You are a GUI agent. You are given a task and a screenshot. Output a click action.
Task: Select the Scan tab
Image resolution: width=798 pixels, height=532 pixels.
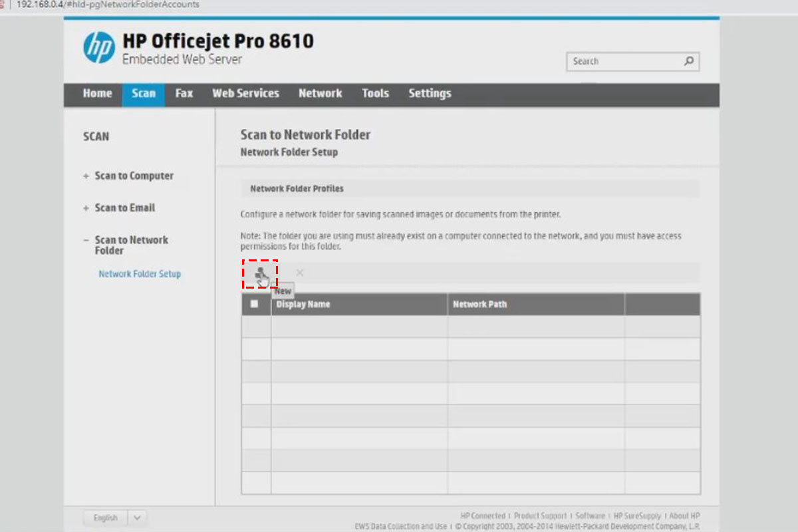point(144,94)
